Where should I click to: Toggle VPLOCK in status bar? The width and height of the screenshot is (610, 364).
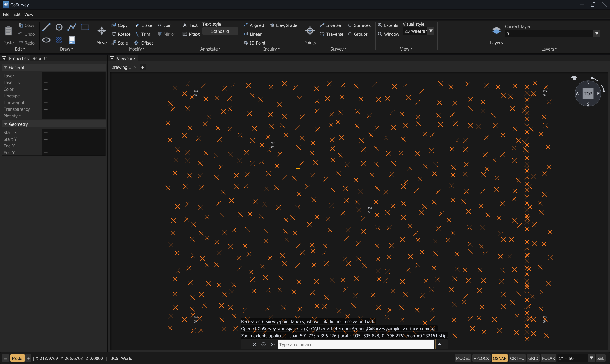[481, 358]
